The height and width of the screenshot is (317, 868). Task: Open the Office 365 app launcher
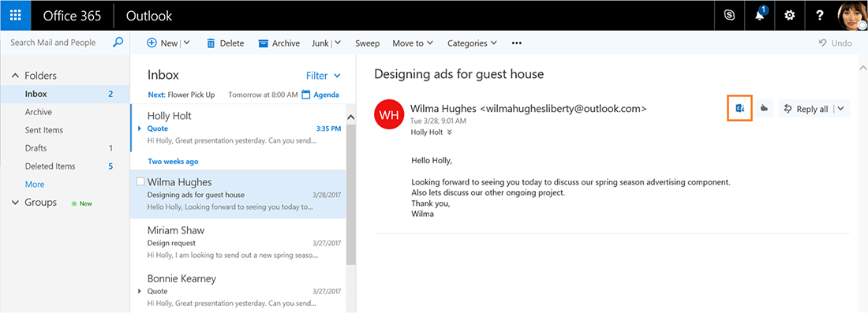coord(15,16)
